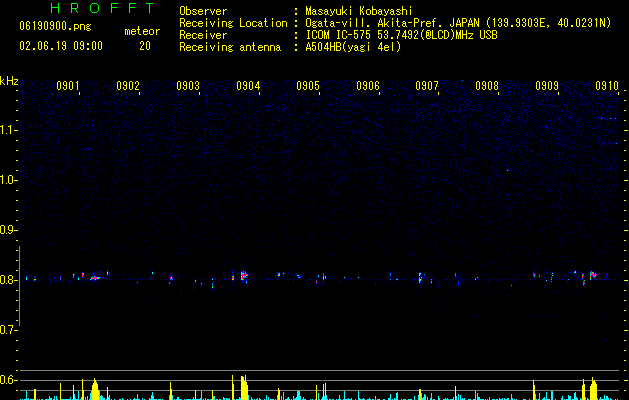Click the 'Receiving antenna' label
Image resolution: width=629 pixels, height=400 pixels.
coord(230,47)
